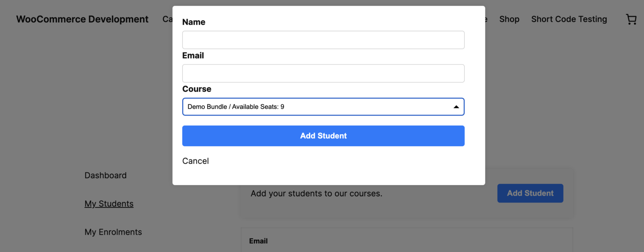Click the WooCommerce Development site title

[82, 19]
